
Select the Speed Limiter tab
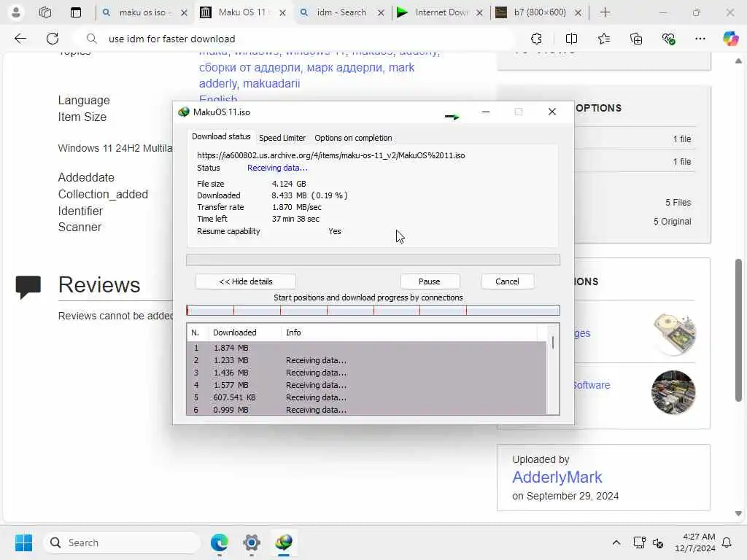(282, 138)
